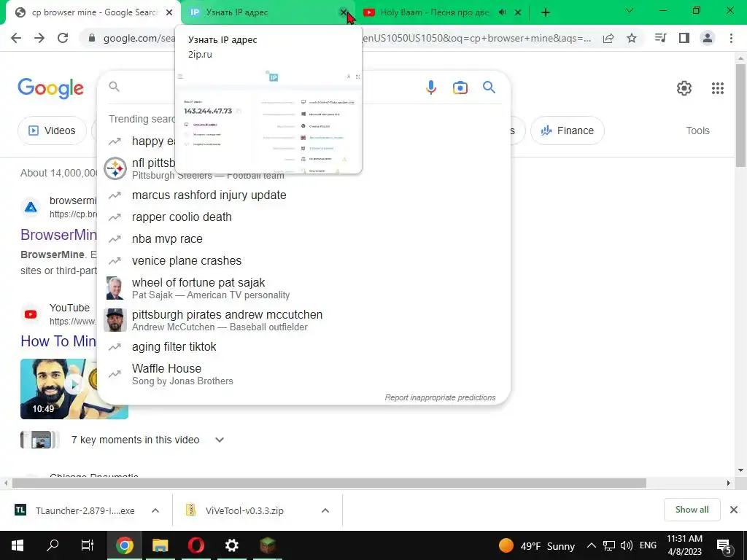Open search Tools
Image resolution: width=747 pixels, height=560 pixels.
pos(697,131)
